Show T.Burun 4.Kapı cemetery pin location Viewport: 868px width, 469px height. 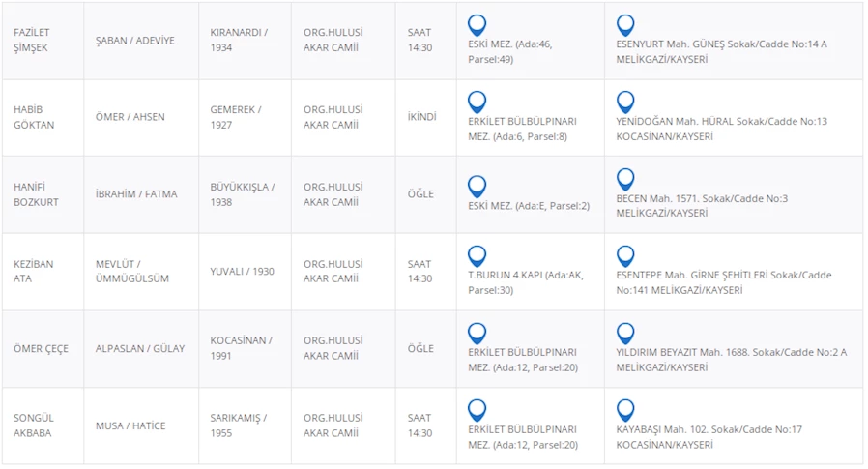point(477,256)
